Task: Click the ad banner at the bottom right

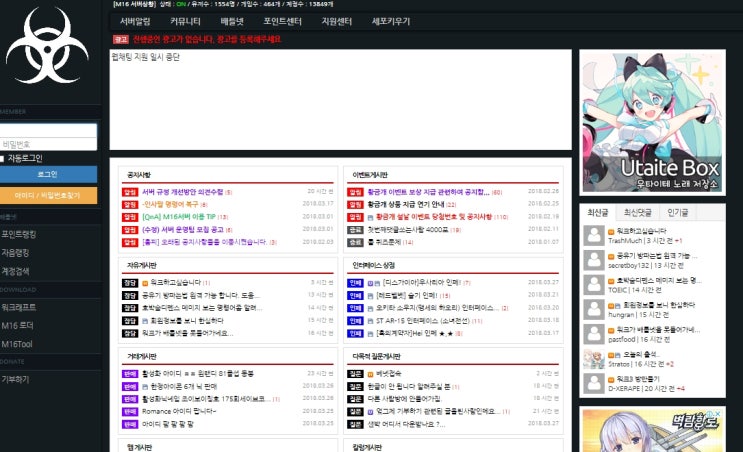Action: coord(652,431)
